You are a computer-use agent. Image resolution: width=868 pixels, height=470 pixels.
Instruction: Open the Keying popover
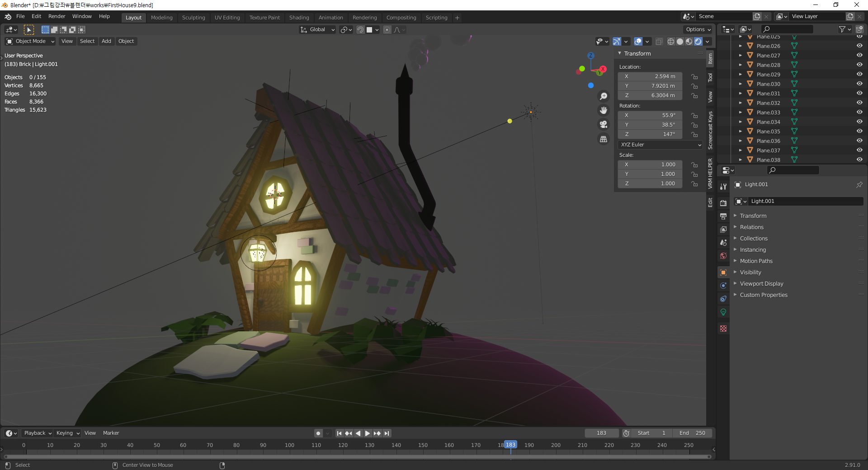pyautogui.click(x=67, y=433)
